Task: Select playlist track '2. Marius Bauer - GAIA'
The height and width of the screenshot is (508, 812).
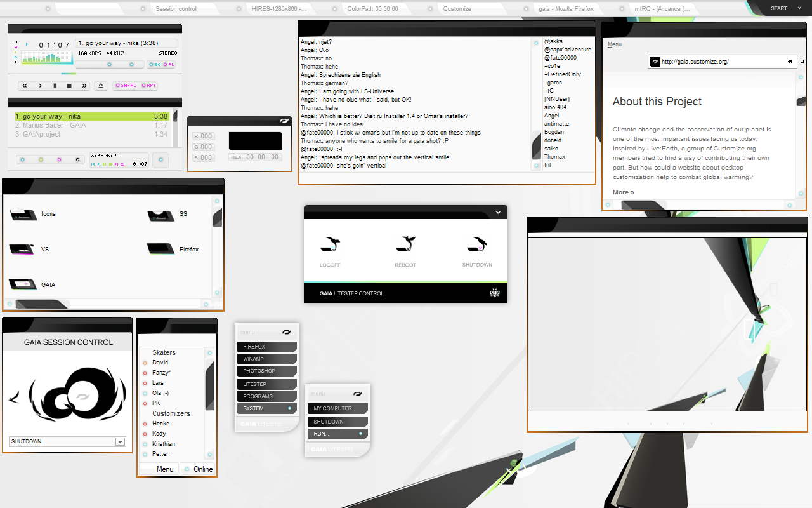Action: (91, 126)
